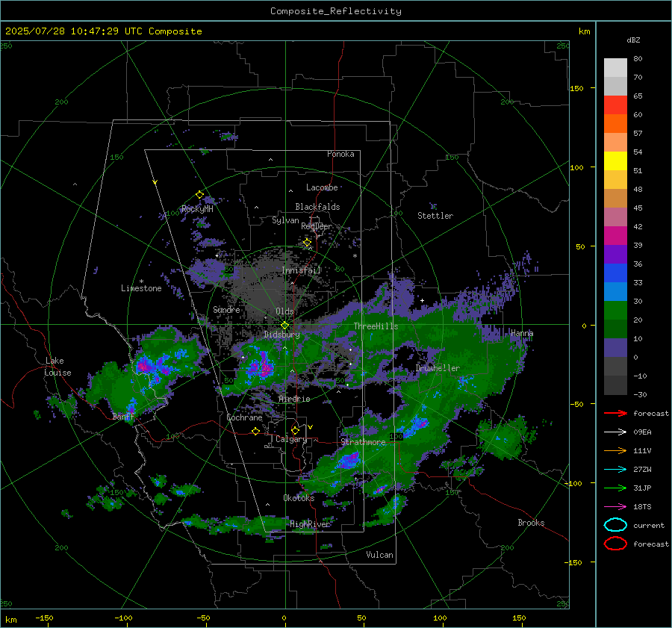Click the Strathmore city label
The image size is (672, 628).
363,442
